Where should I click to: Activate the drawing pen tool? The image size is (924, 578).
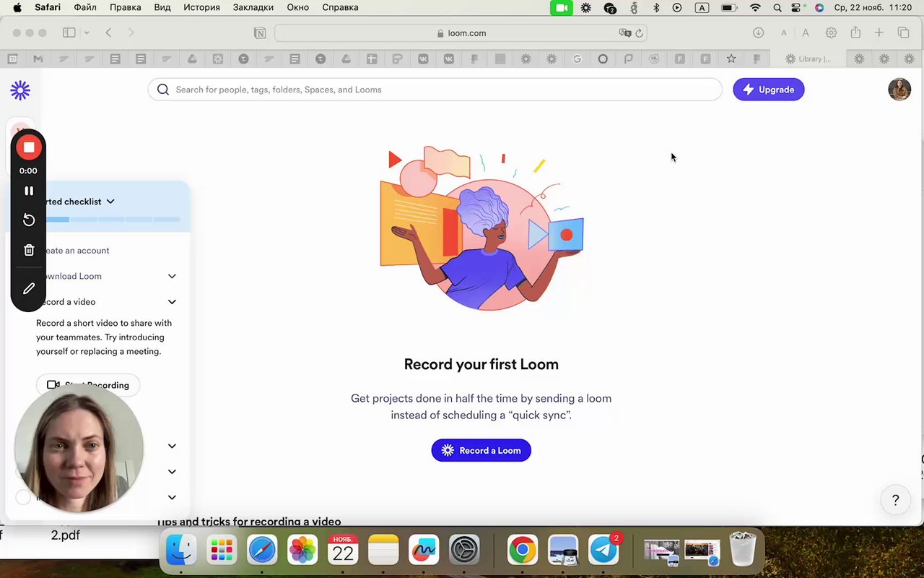29,288
